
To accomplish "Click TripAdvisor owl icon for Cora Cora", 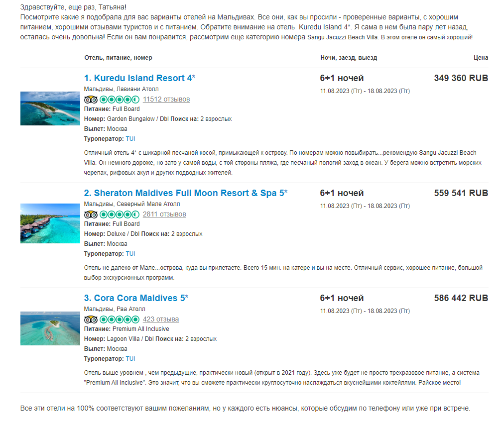I will [91, 319].
